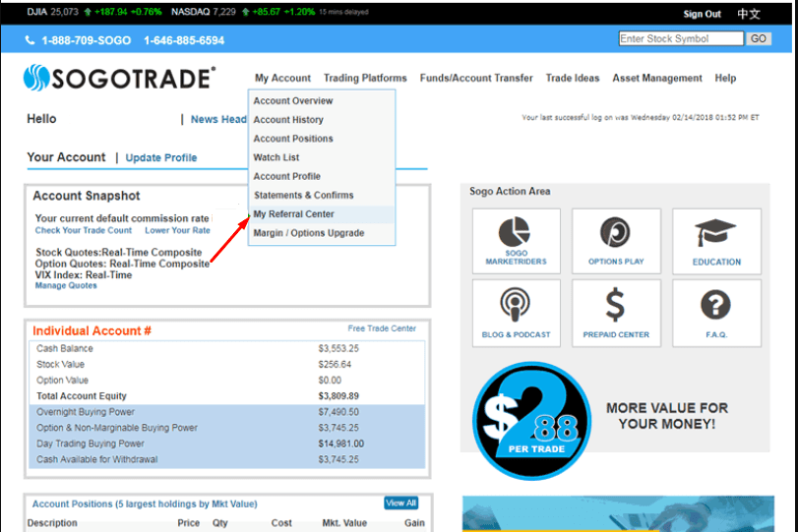Click the Gain column header
The width and height of the screenshot is (798, 532).
[414, 523]
